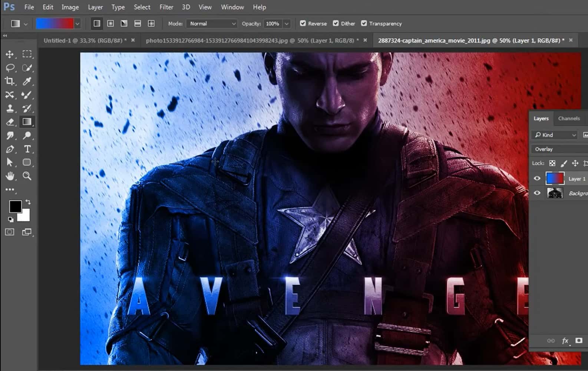Select the Hand tool

click(x=10, y=176)
